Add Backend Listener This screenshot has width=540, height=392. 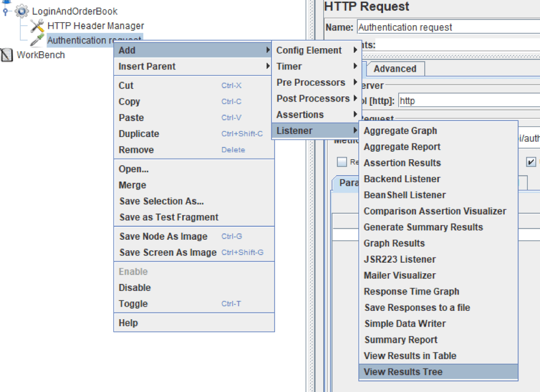[438, 179]
